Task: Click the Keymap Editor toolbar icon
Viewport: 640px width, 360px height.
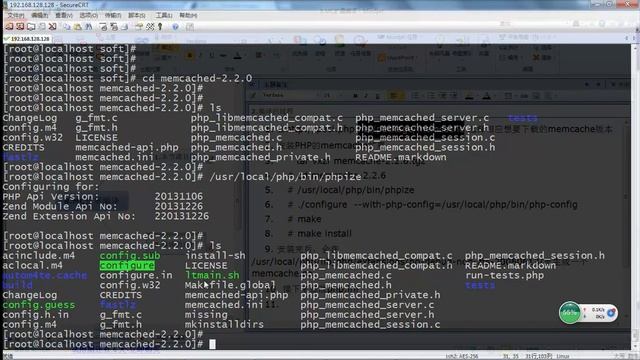Action: coord(150,27)
